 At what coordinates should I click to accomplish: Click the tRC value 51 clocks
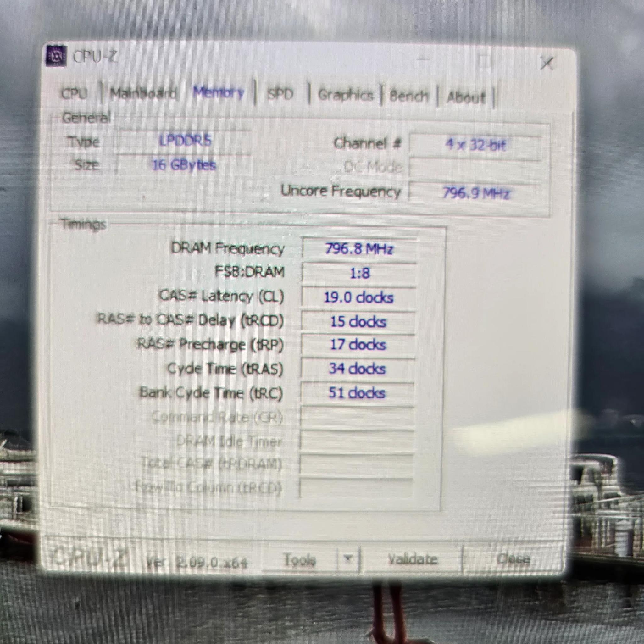click(357, 393)
